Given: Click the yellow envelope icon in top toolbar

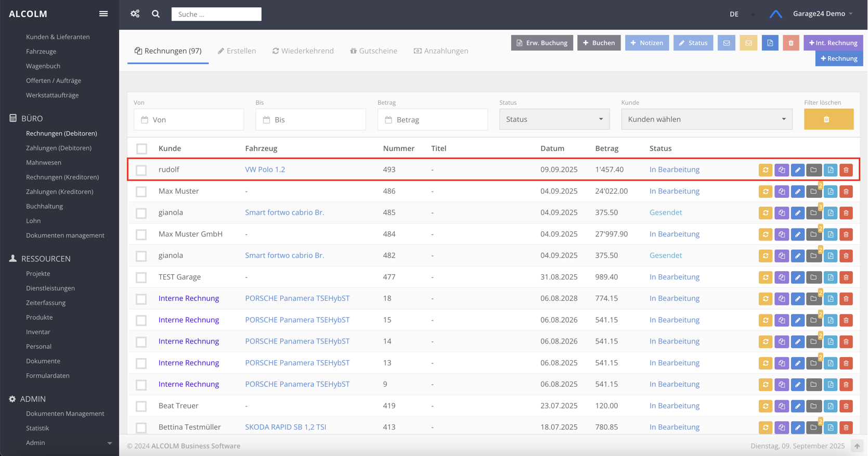Looking at the screenshot, I should tap(748, 43).
